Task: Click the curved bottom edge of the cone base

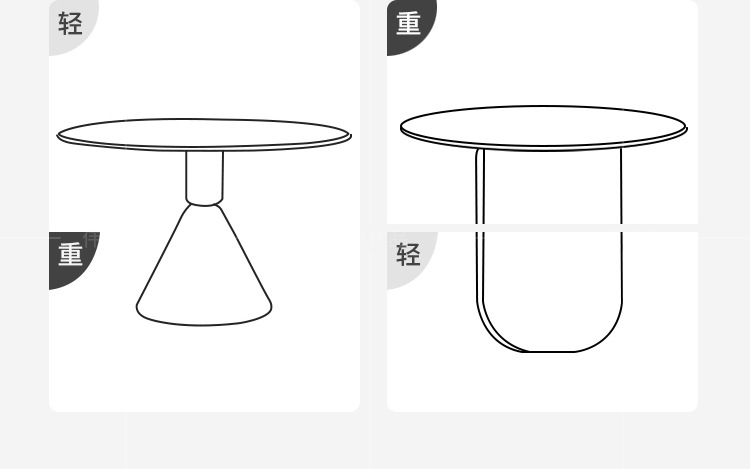Action: coord(204,318)
